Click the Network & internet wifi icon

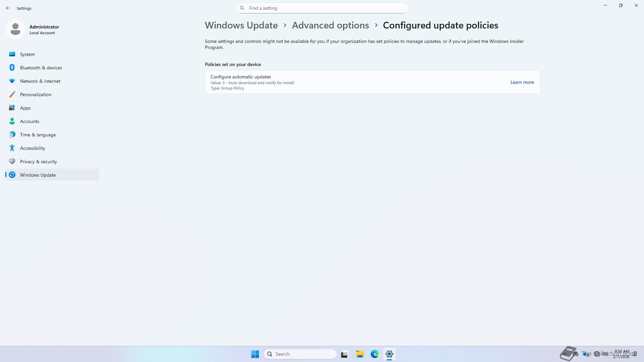tap(12, 81)
